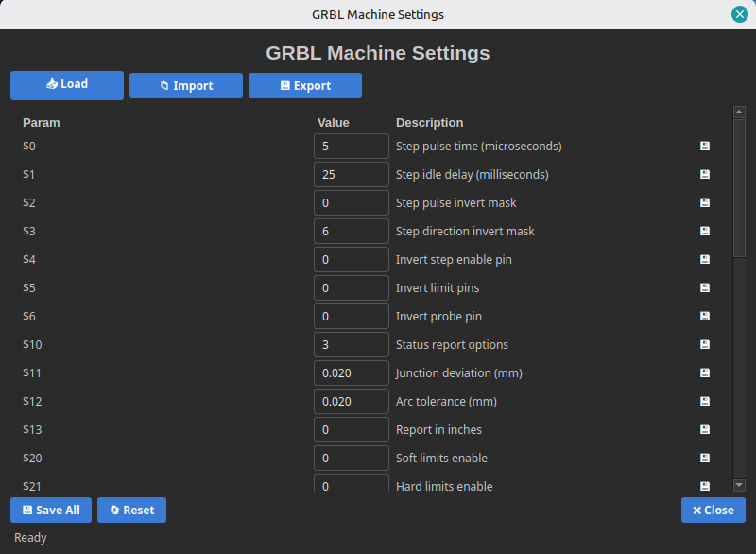This screenshot has height=554, width=756.
Task: Save the $21 hard limits enable setting
Action: pos(704,486)
